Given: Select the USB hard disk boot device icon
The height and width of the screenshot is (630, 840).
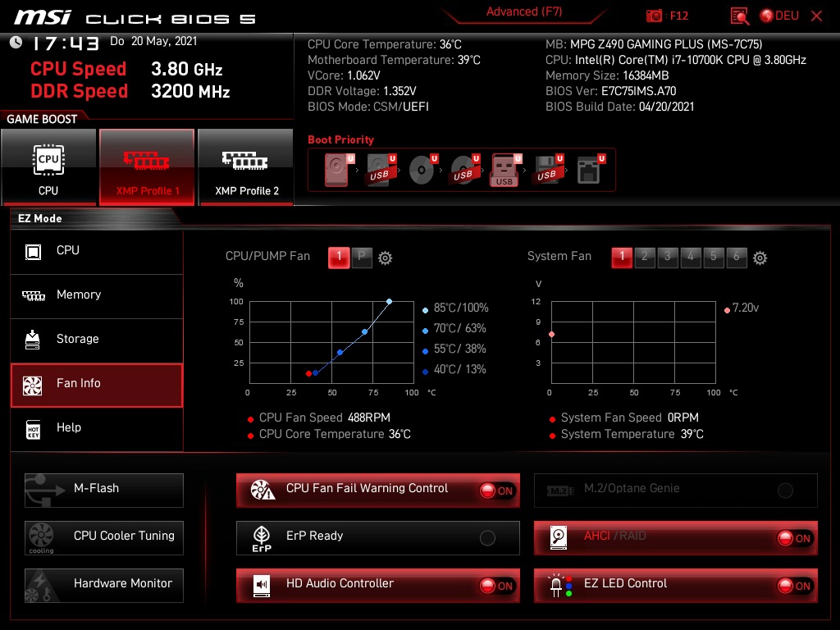Looking at the screenshot, I should (381, 170).
